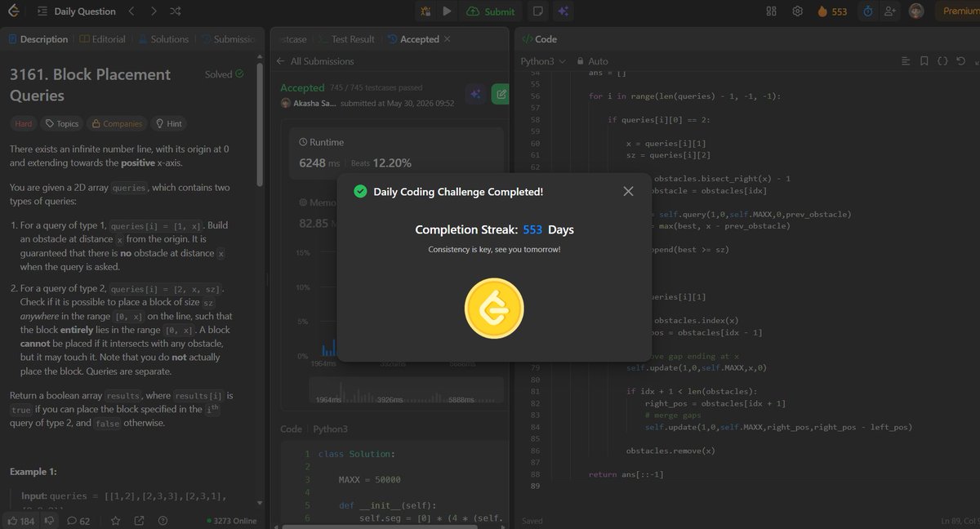Open settings gear in top bar
Viewport: 980px width, 529px height.
coord(797,11)
